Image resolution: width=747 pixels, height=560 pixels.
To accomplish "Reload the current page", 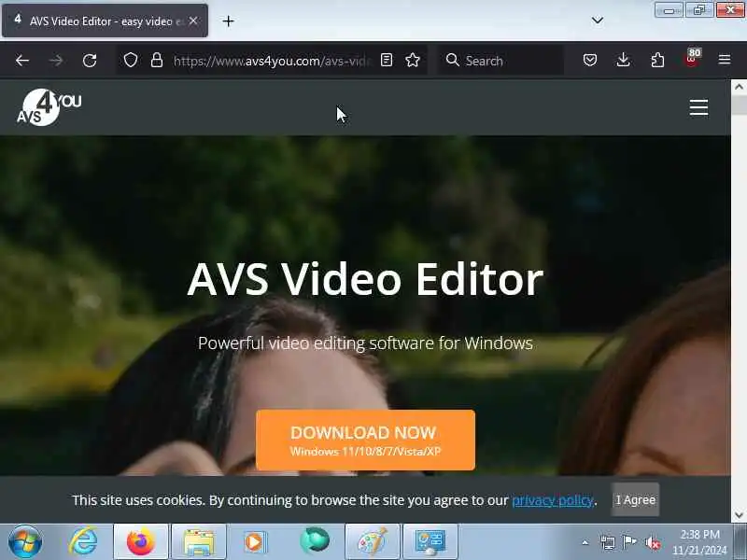I will tap(90, 61).
